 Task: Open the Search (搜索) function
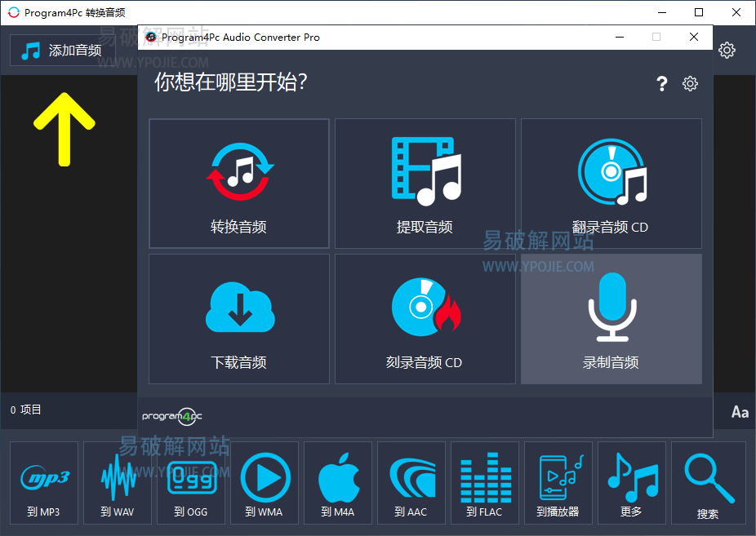coord(707,483)
